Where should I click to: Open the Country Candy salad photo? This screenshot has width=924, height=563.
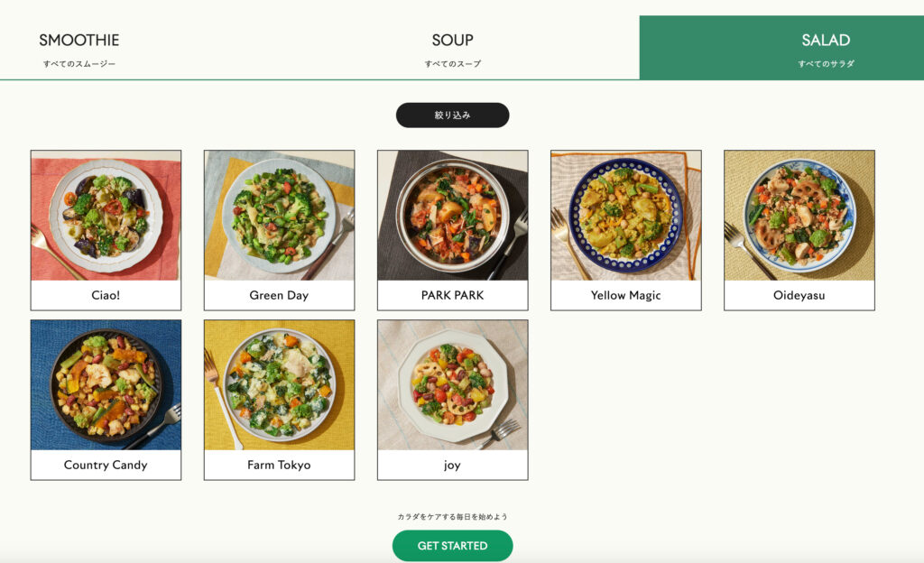click(x=106, y=385)
